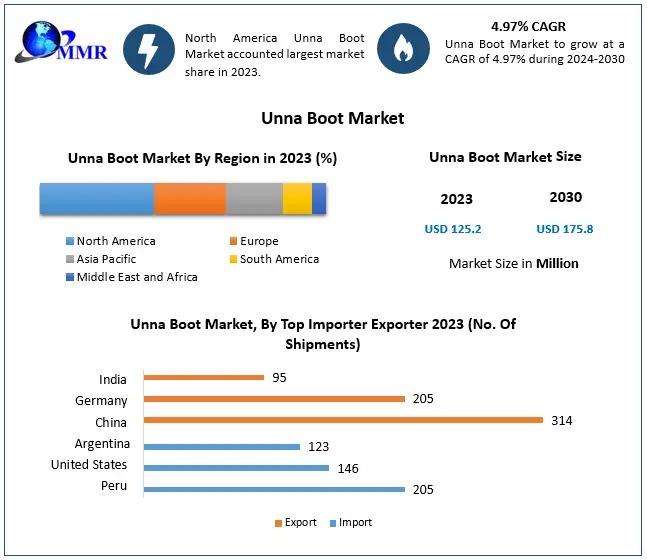Click the 'By Top Importer Exporter 2023' chart title
Image resolution: width=647 pixels, height=560 pixels.
pos(323,334)
